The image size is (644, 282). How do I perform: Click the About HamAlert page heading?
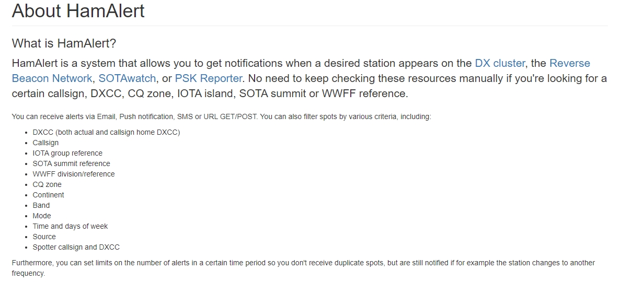click(78, 10)
